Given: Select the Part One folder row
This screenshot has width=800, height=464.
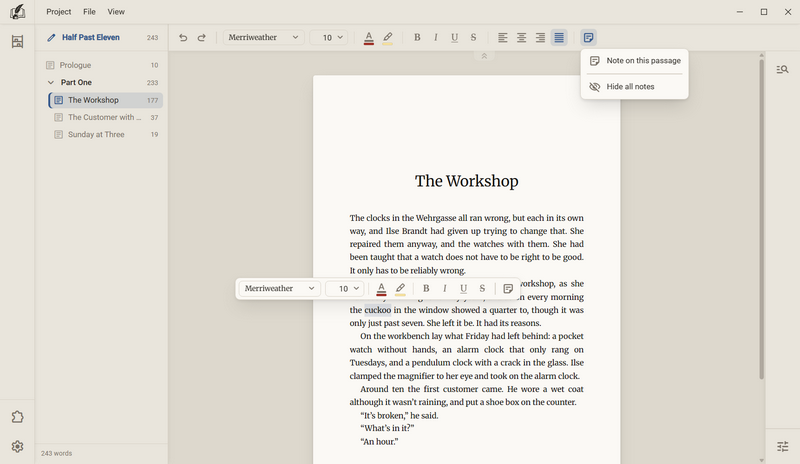Looking at the screenshot, I should (x=102, y=82).
